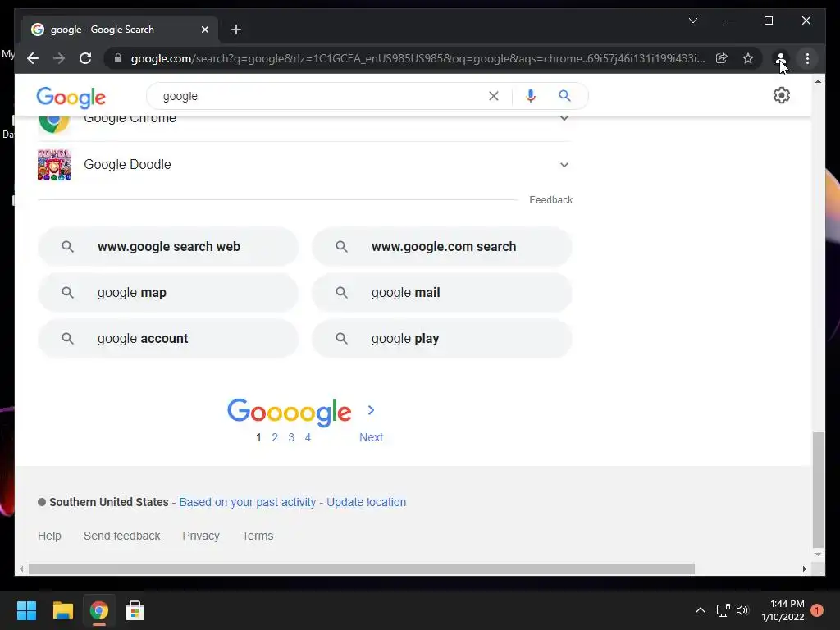The image size is (840, 630).
Task: Click the Chrome icon in the taskbar
Action: click(98, 610)
